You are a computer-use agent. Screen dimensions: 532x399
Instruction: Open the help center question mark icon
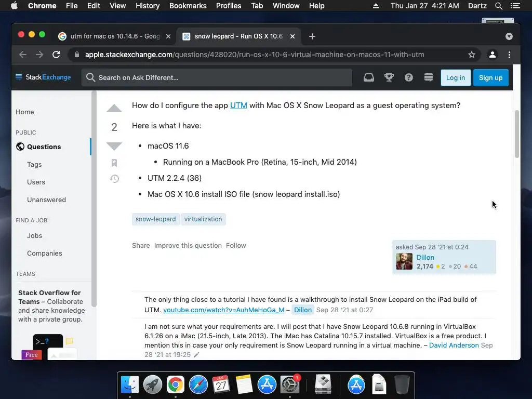pos(409,78)
